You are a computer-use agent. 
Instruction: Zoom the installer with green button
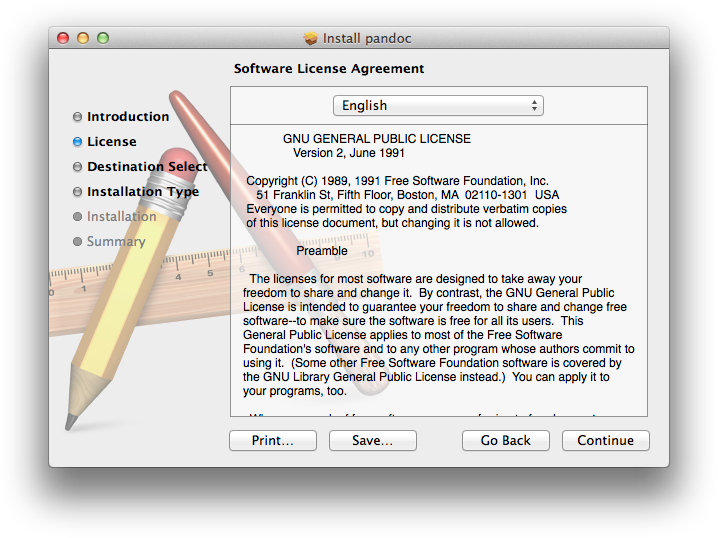click(x=103, y=38)
